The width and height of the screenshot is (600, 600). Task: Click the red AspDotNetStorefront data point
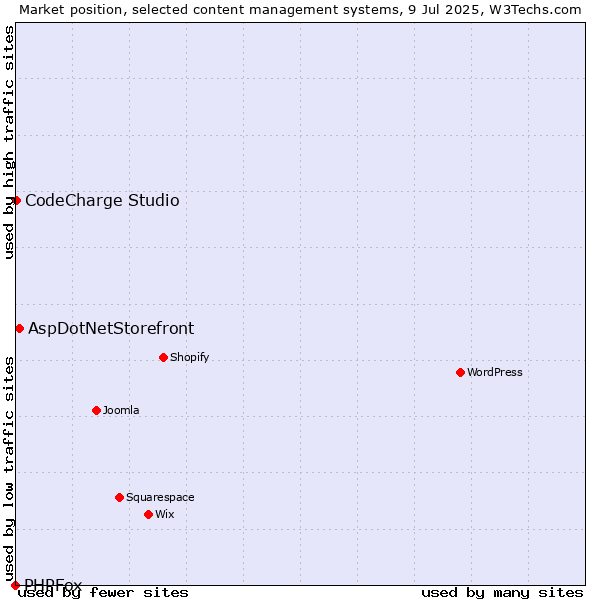point(20,329)
